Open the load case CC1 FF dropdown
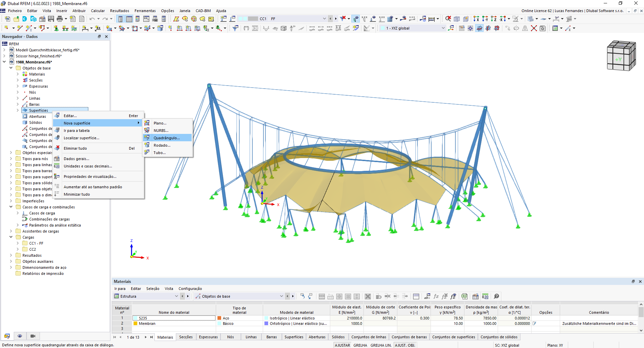The width and height of the screenshot is (644, 348). [x=324, y=19]
